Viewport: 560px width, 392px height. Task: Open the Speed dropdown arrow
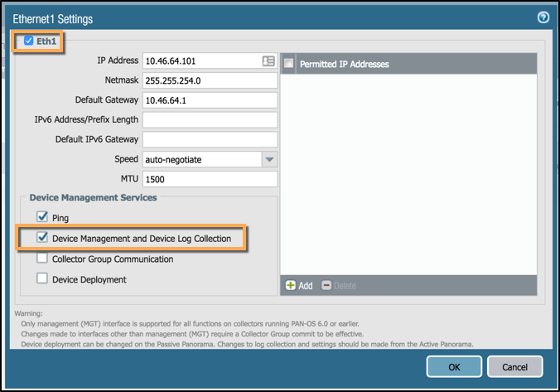point(269,159)
